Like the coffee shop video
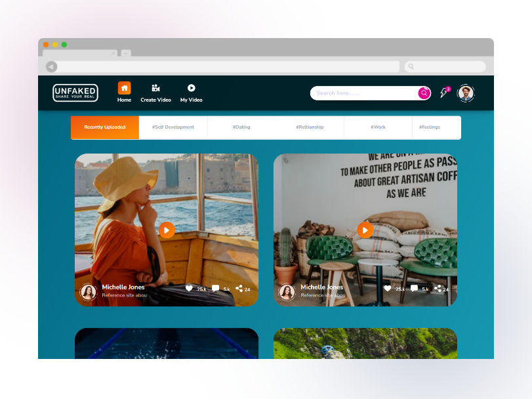This screenshot has height=399, width=532. click(x=388, y=288)
